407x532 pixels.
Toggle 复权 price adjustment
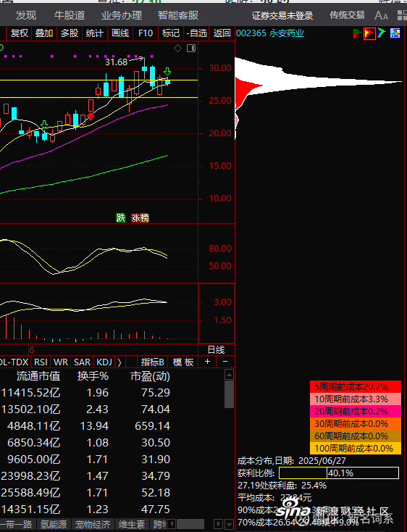[20, 33]
